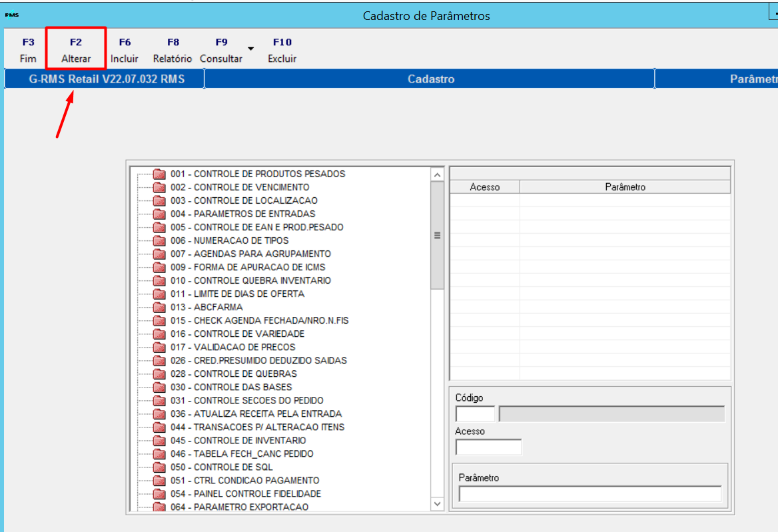Screen dimensions: 778x532
Task: Open folder icon for 044 - TRANSACOES P/ ALTERACAO ITENS
Action: [159, 427]
